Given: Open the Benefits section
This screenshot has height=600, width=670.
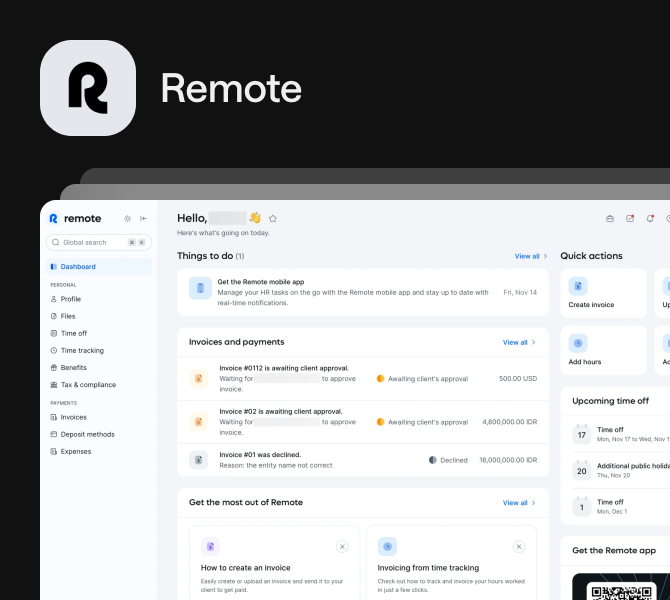Looking at the screenshot, I should click(x=73, y=368).
